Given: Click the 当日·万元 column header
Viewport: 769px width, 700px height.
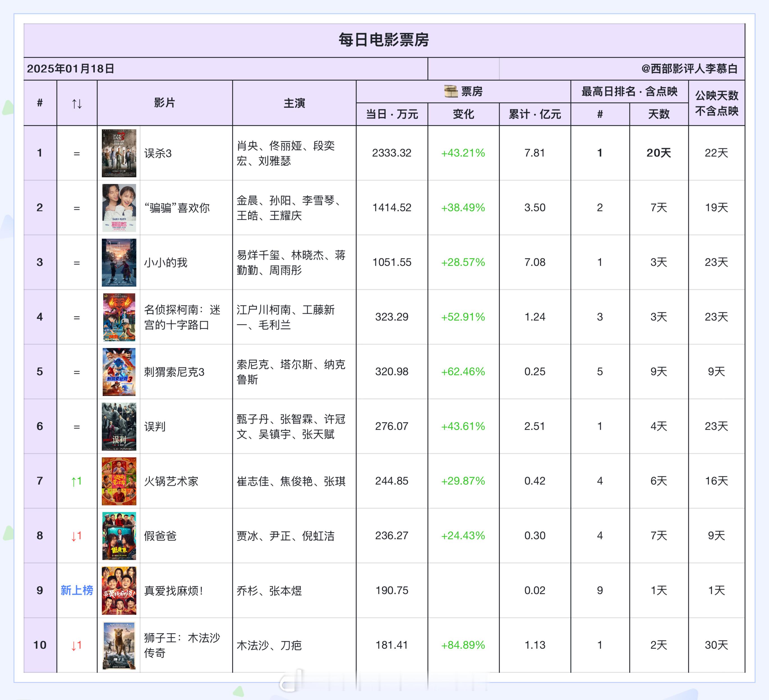Looking at the screenshot, I should 392,114.
